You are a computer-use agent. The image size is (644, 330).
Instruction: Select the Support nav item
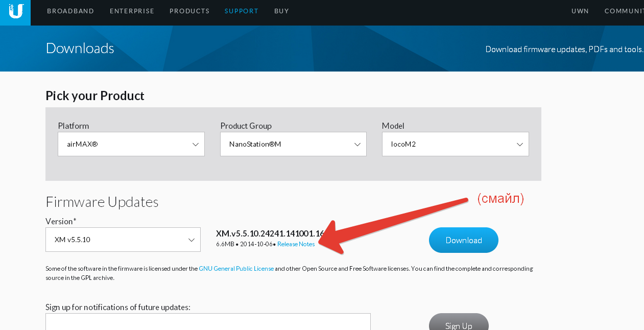click(x=242, y=11)
